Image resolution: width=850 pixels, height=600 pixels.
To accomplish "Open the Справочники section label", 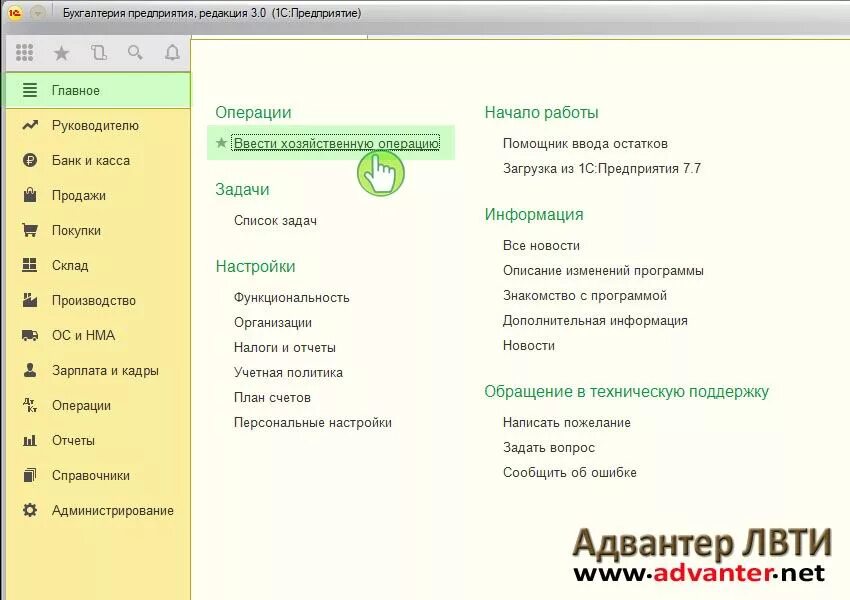I will pyautogui.click(x=91, y=475).
